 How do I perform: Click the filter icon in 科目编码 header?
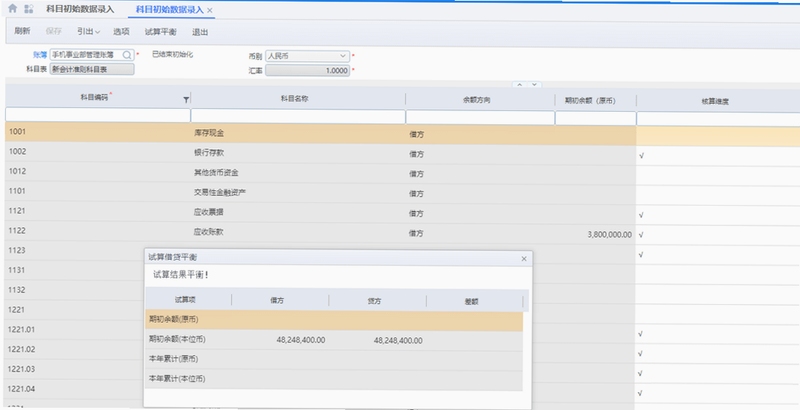(186, 99)
